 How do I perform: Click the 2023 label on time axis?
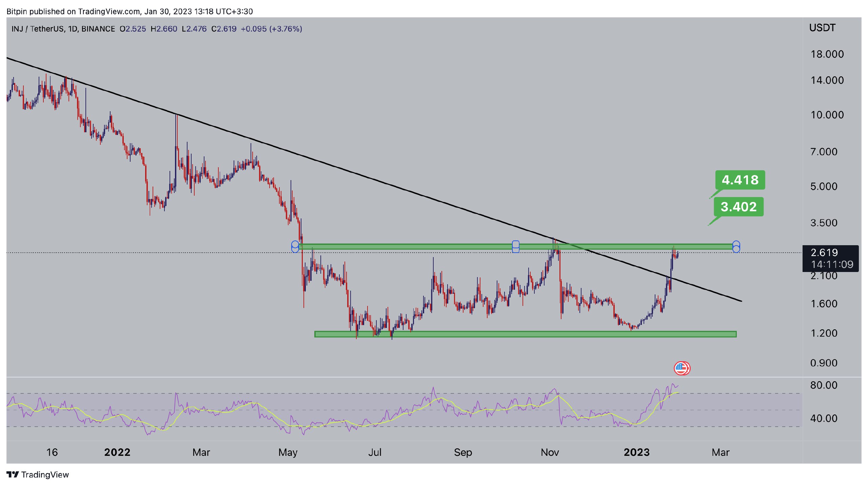636,452
